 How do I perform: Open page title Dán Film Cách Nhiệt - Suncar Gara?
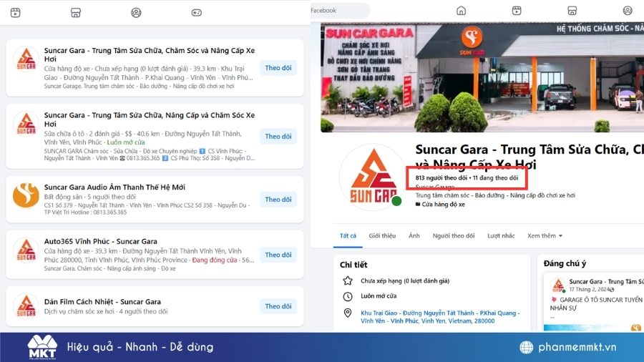(x=102, y=302)
